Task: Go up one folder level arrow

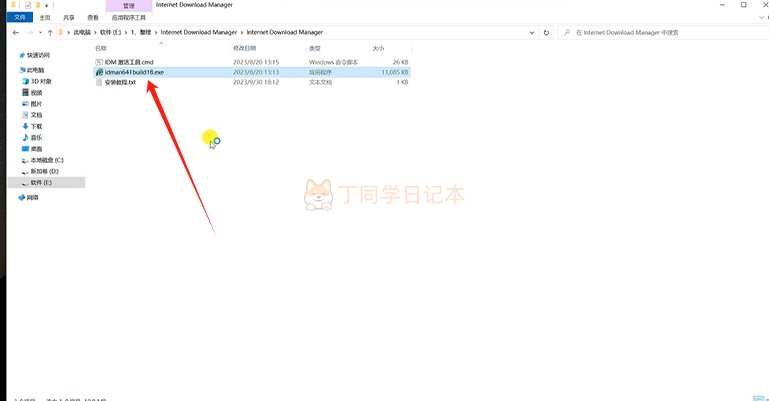Action: [x=50, y=32]
